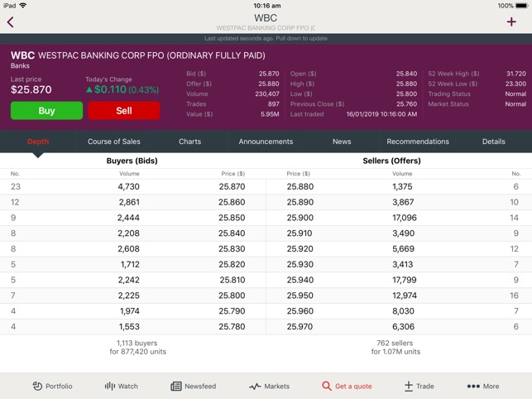Tap the Get a quote magnifier icon
This screenshot has height=399, width=532.
(x=326, y=386)
